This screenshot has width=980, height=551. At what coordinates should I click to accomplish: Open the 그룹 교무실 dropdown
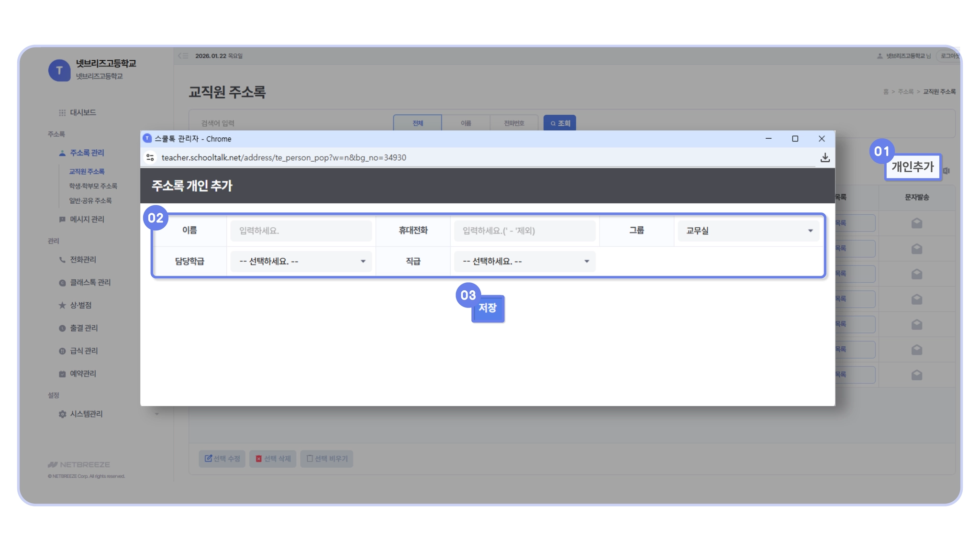click(x=748, y=231)
